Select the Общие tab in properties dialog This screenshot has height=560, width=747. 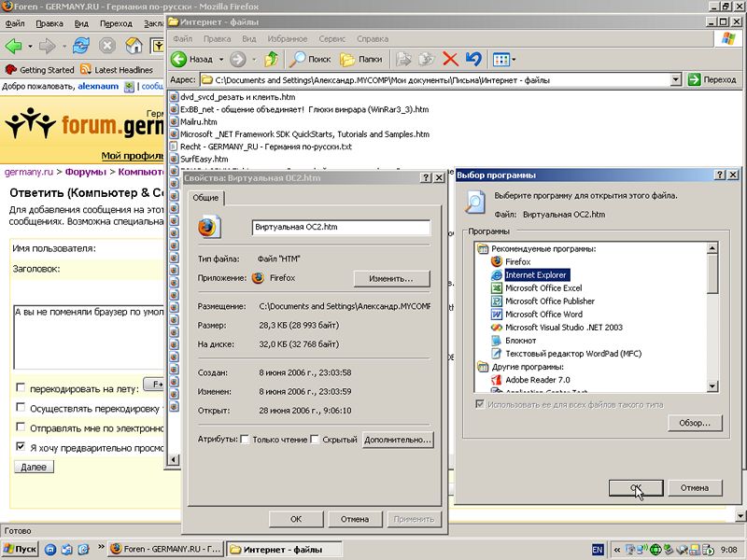[x=205, y=198]
